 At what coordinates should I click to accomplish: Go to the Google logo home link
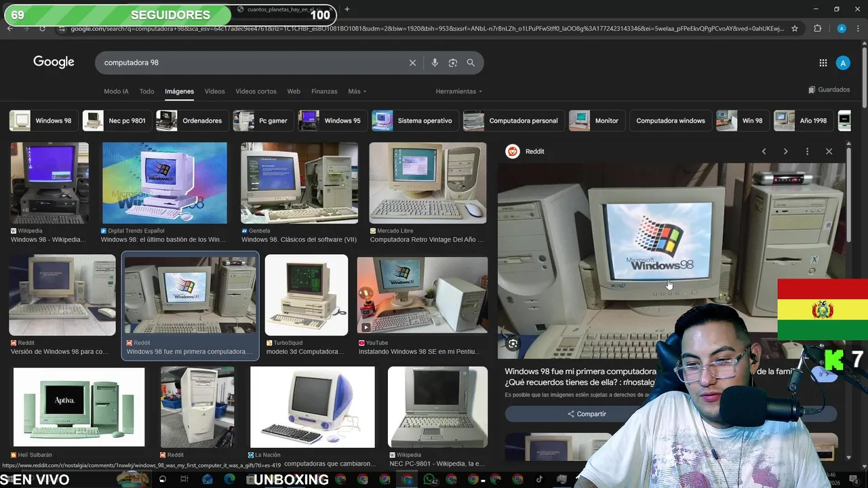(54, 62)
